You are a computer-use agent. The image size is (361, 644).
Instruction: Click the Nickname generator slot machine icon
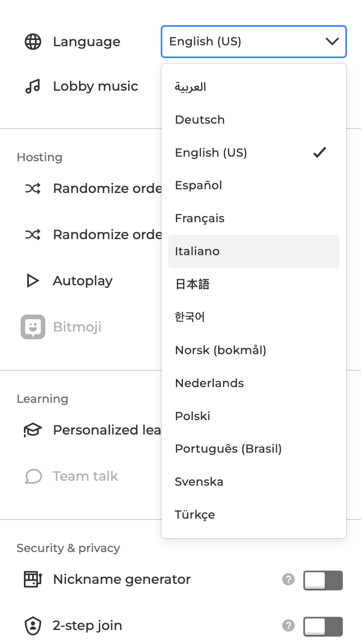tap(33, 579)
